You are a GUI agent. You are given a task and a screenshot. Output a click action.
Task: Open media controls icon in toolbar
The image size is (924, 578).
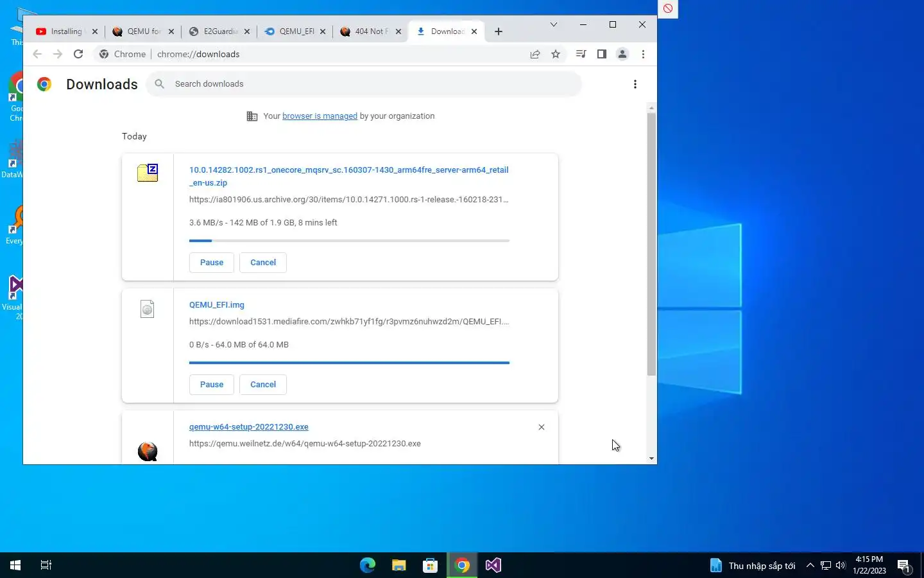[581, 54]
